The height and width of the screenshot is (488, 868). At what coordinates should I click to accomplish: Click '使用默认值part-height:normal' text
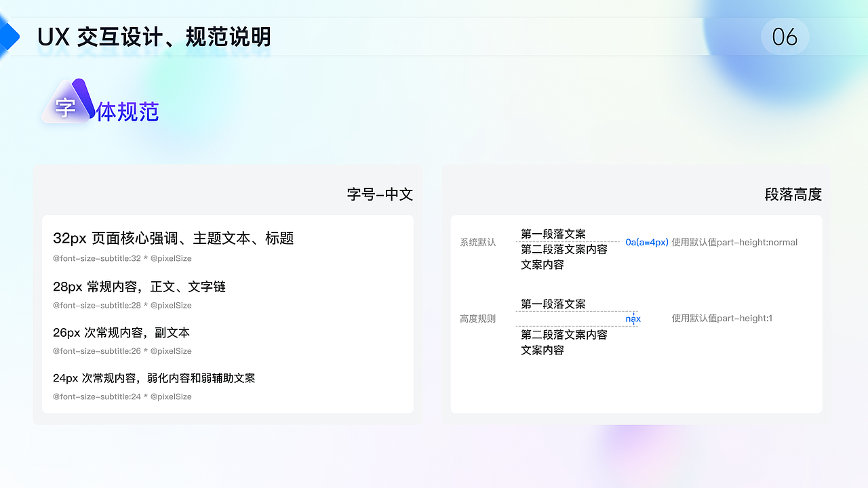click(x=734, y=242)
